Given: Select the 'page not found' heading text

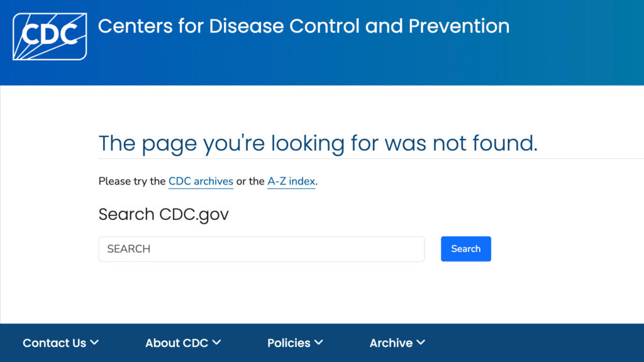Looking at the screenshot, I should [x=318, y=143].
